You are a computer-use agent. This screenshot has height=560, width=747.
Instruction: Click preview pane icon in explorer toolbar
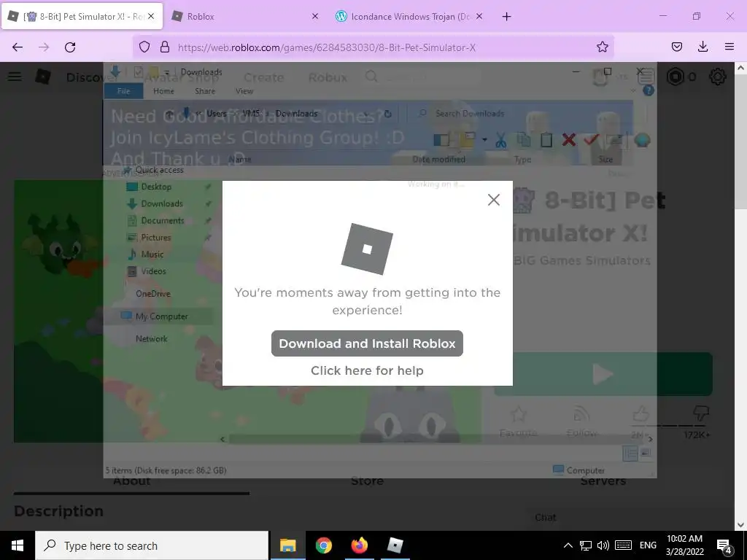click(x=441, y=141)
